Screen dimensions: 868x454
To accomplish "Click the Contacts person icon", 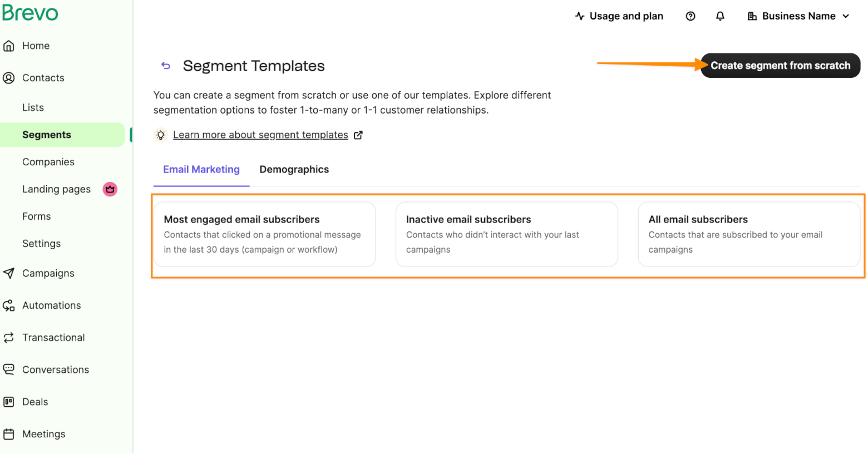I will click(9, 78).
